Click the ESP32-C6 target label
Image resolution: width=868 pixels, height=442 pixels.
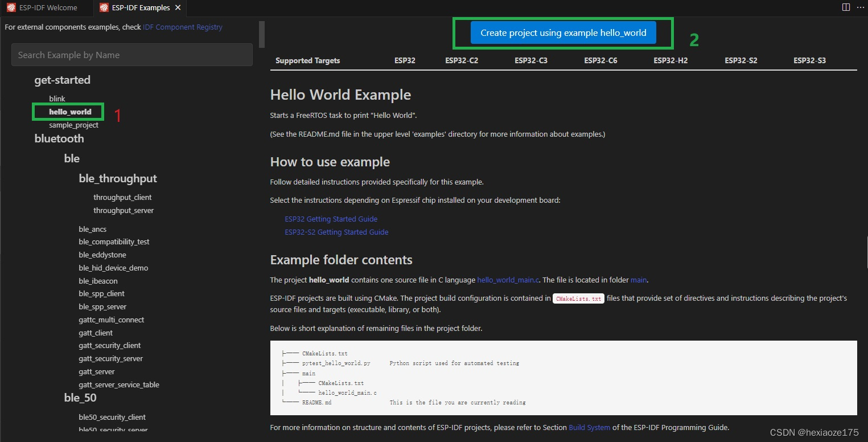[x=600, y=60]
